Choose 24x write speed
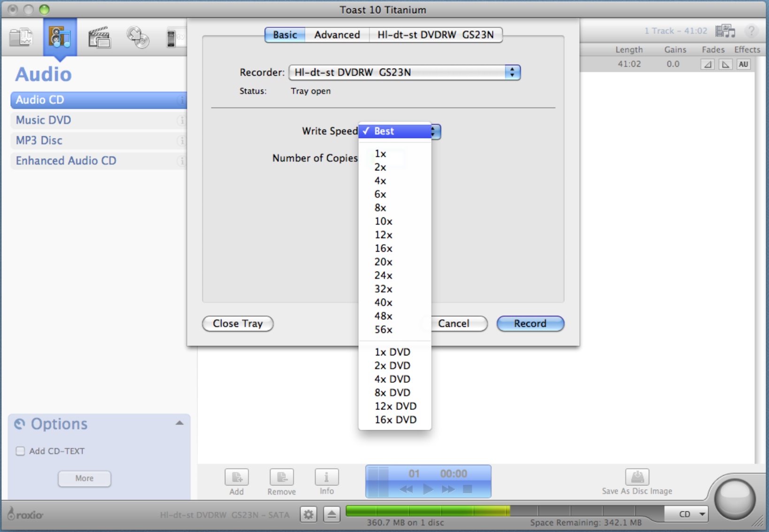 pyautogui.click(x=395, y=276)
